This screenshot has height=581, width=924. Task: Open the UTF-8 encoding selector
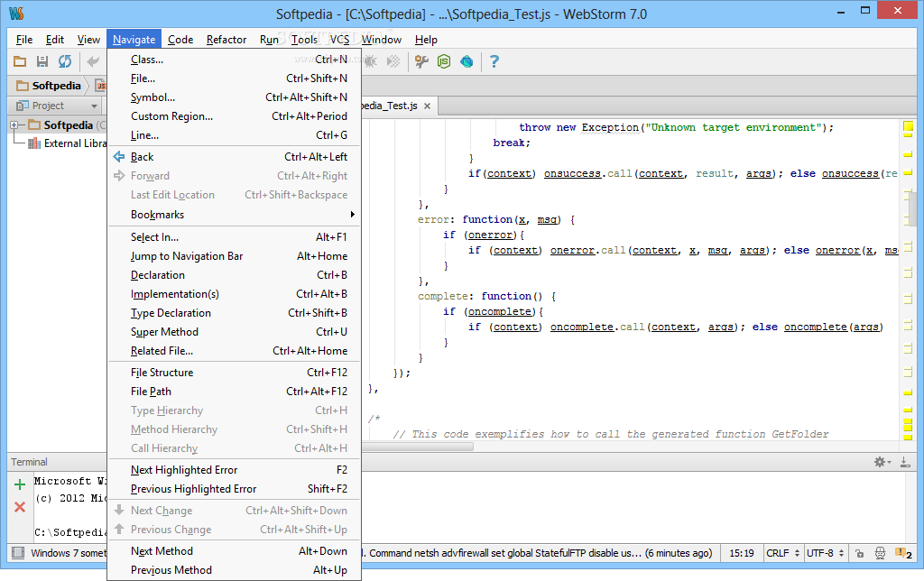[x=825, y=553]
